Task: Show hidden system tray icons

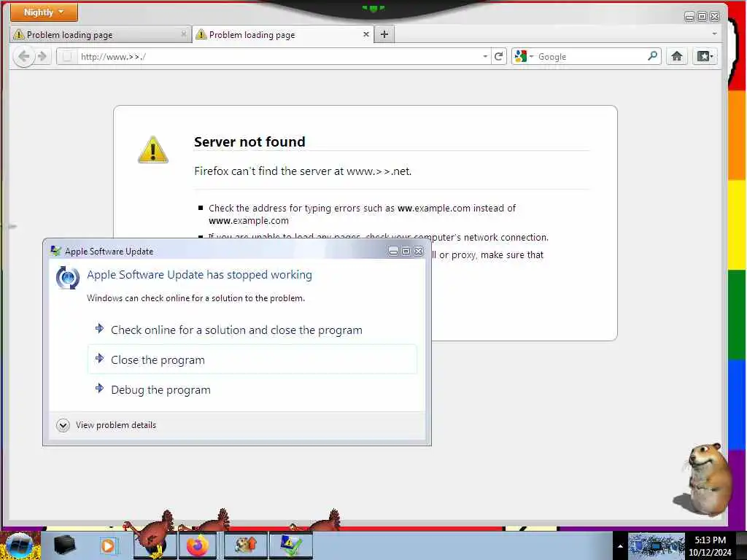Action: coord(620,546)
